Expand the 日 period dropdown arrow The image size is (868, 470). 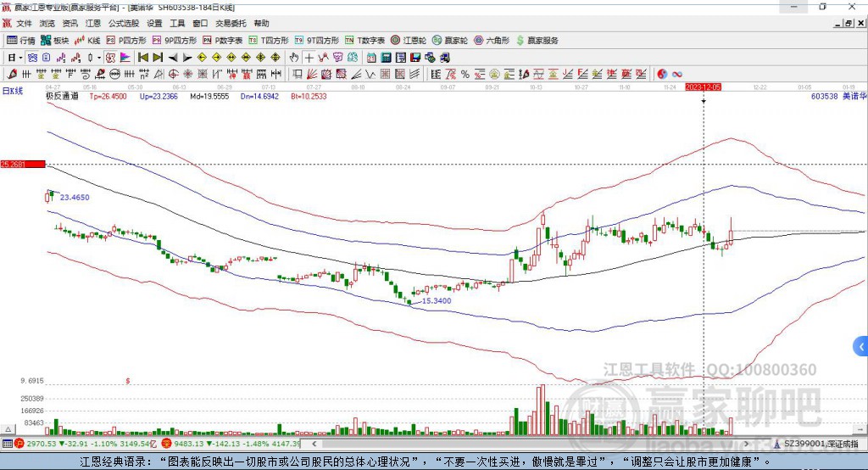[20, 58]
